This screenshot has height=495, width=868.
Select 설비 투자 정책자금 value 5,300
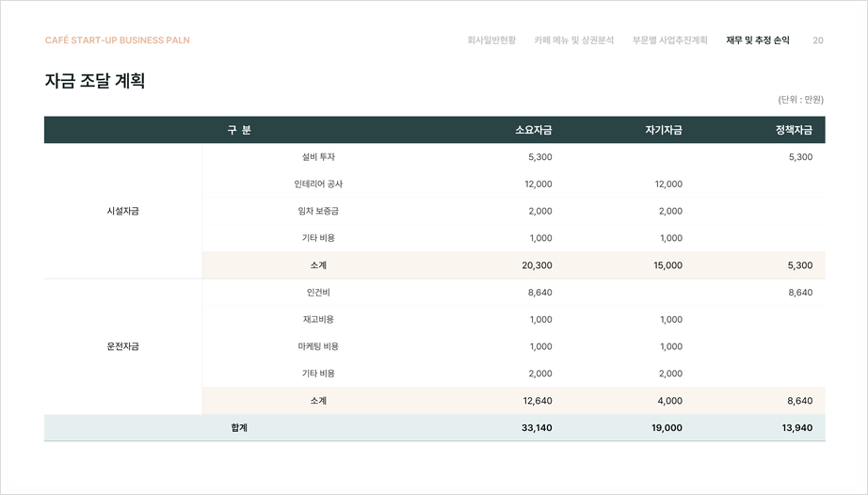(800, 157)
